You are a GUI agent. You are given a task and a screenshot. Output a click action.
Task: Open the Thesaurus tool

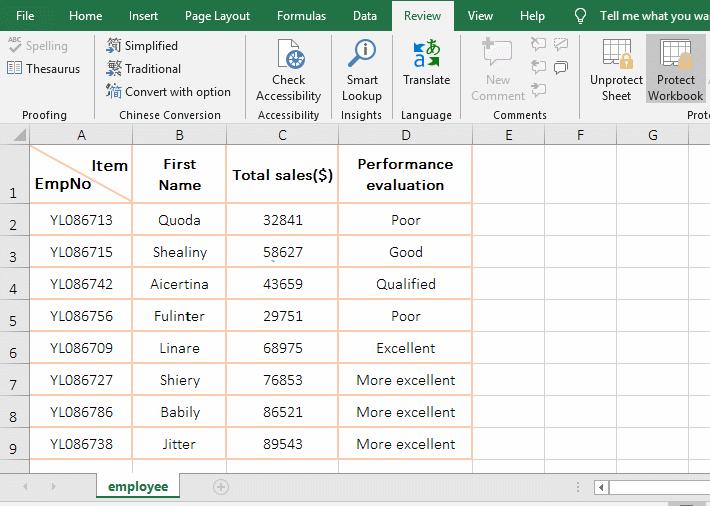click(43, 69)
